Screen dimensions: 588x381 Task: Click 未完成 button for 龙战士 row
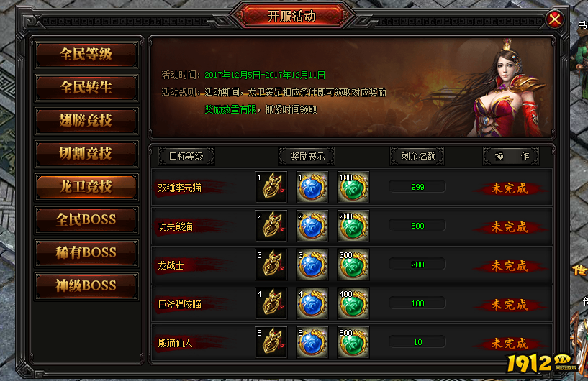510,266
